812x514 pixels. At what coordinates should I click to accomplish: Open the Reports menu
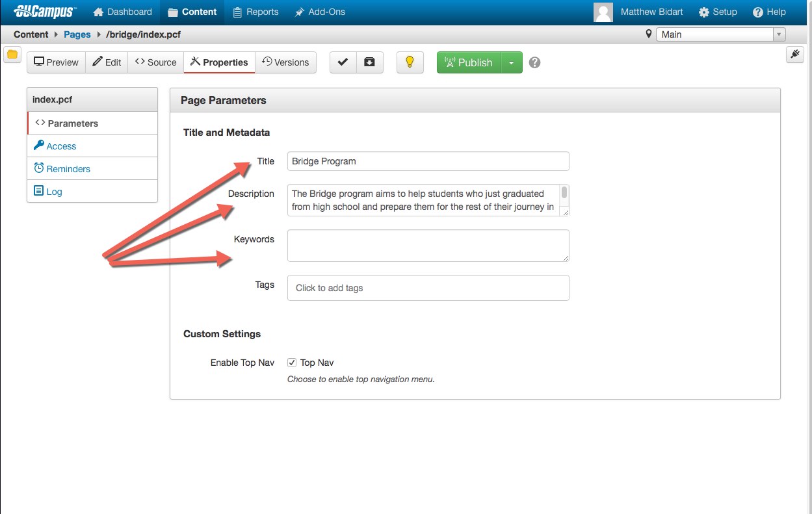coord(255,12)
